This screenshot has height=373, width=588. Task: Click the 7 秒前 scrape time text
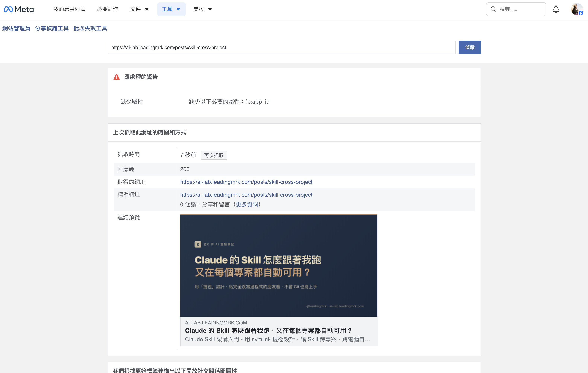click(x=188, y=155)
